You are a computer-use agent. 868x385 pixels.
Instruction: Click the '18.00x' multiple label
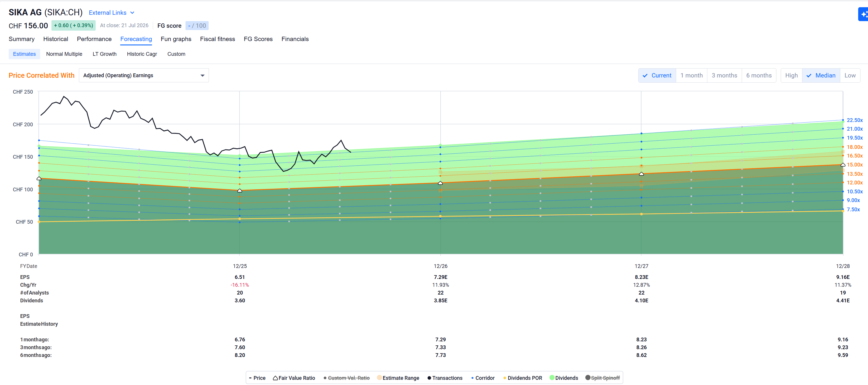854,147
